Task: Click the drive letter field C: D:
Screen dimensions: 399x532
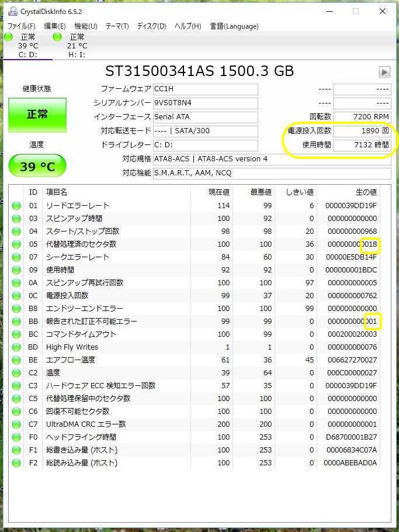Action: coord(206,145)
